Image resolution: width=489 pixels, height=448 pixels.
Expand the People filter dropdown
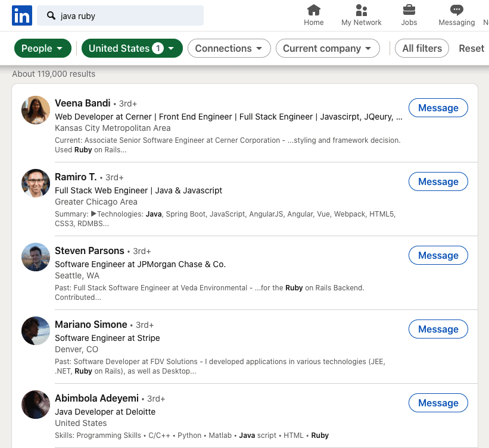pos(42,49)
